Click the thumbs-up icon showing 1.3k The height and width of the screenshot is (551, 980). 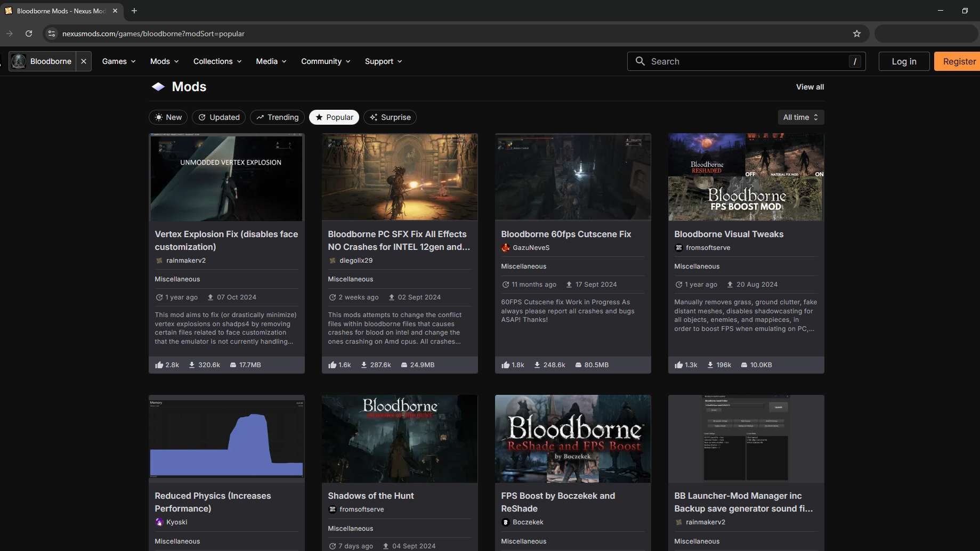[x=678, y=365]
